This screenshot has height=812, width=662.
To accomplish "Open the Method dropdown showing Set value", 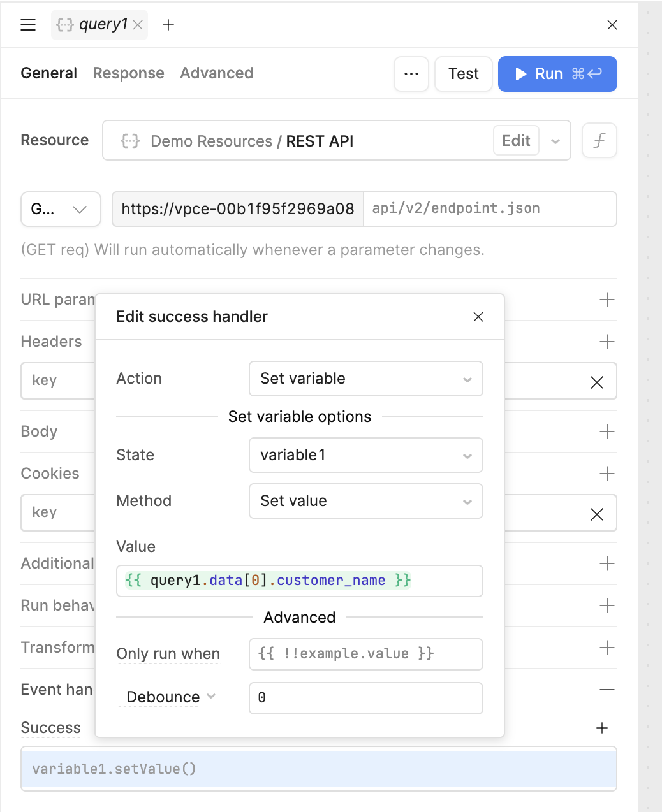I will (x=365, y=501).
